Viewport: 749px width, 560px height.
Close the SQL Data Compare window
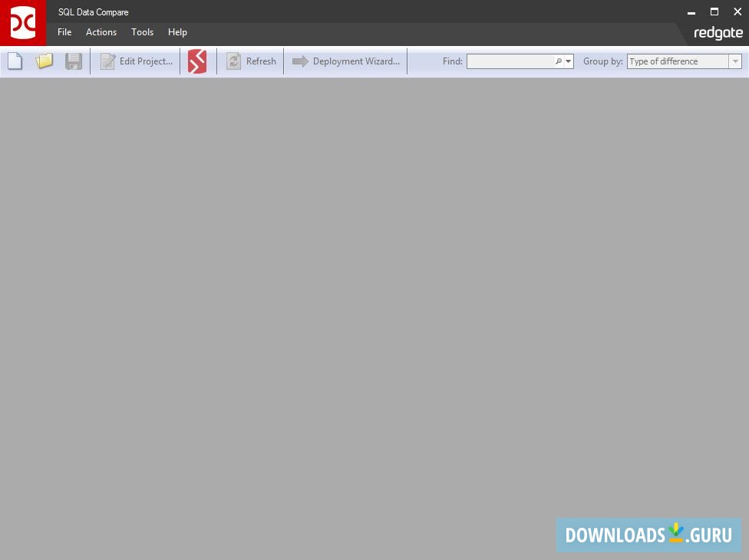tap(737, 12)
